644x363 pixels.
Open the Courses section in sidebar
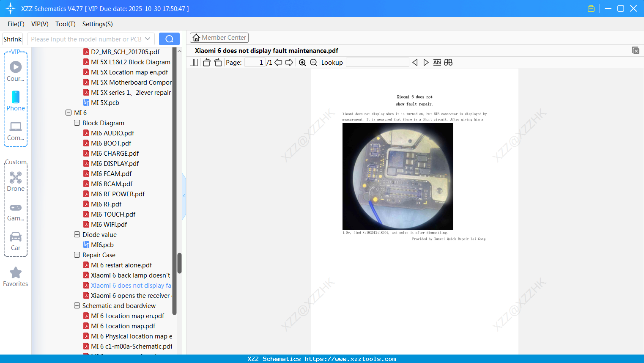pos(16,71)
